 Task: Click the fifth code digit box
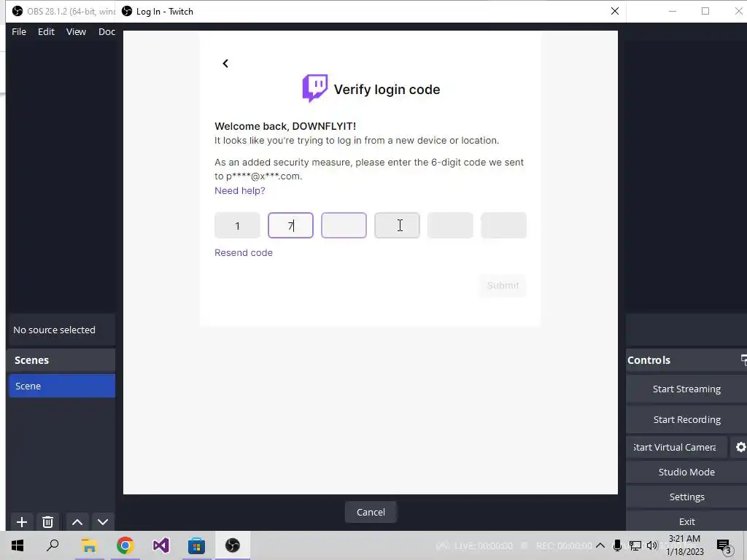[x=450, y=225]
